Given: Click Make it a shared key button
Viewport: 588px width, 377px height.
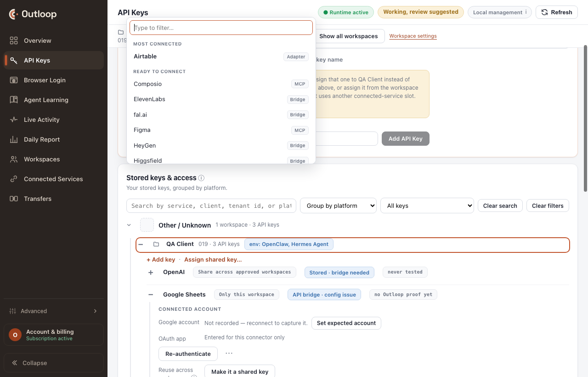Looking at the screenshot, I should (240, 371).
